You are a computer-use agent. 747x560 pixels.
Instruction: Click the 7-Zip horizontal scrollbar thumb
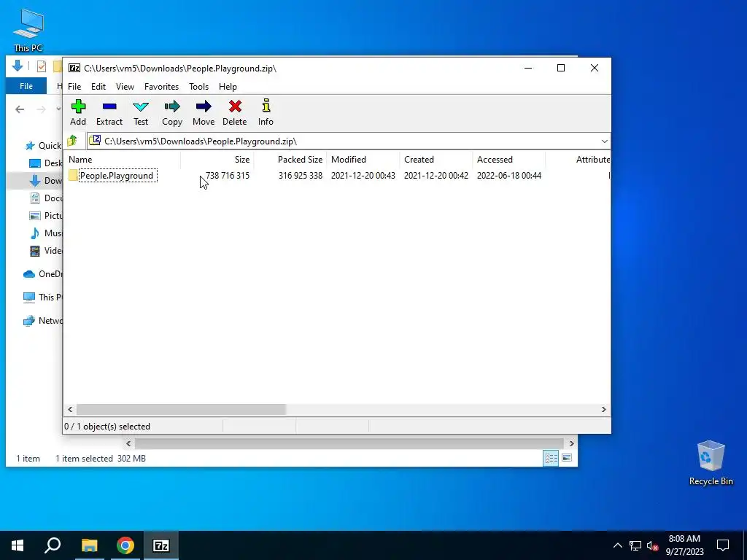click(x=181, y=410)
